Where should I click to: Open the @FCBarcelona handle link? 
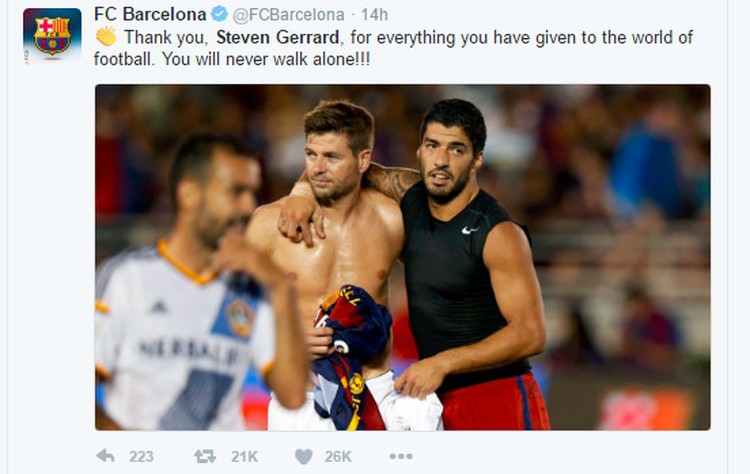(288, 15)
